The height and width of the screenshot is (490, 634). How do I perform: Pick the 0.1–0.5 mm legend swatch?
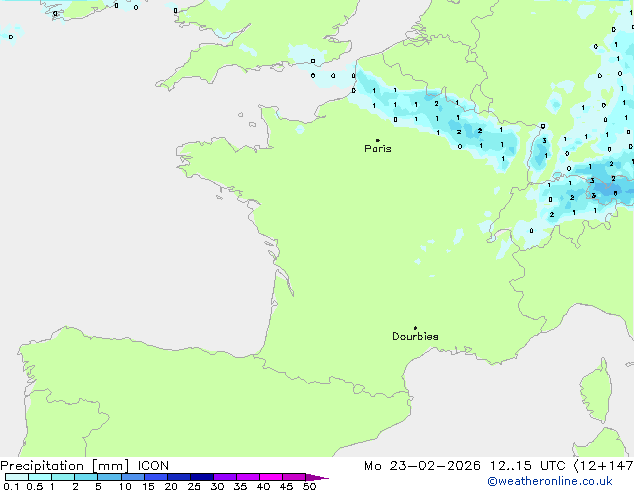point(17,477)
